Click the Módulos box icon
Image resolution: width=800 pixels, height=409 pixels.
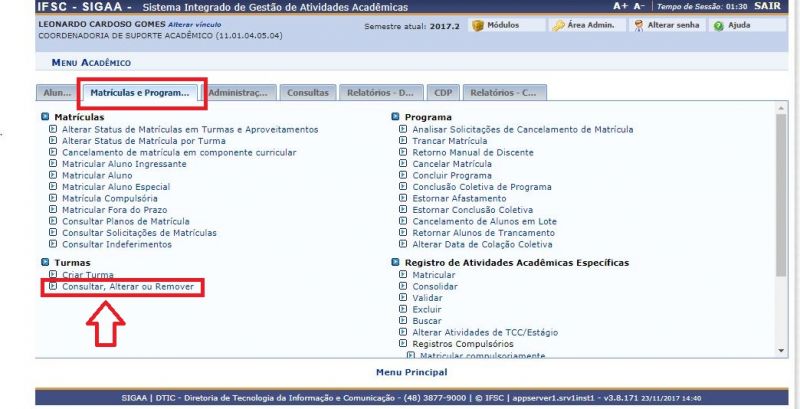[478, 25]
